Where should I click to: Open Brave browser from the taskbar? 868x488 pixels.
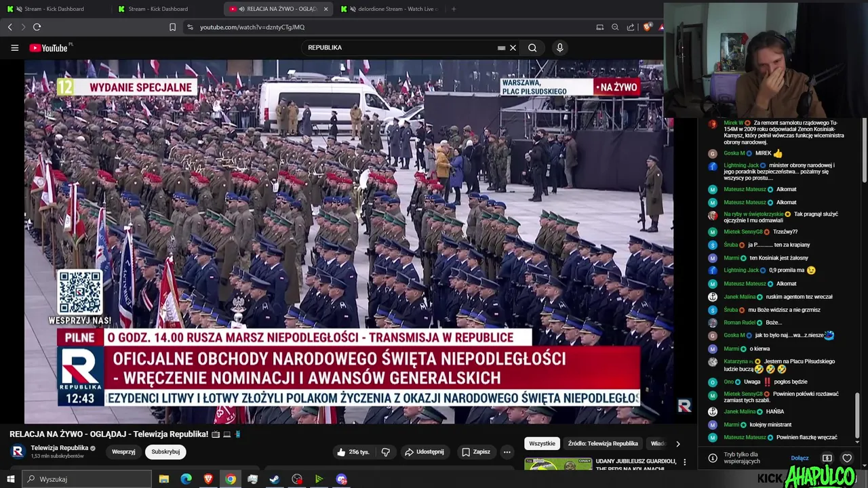click(x=208, y=479)
